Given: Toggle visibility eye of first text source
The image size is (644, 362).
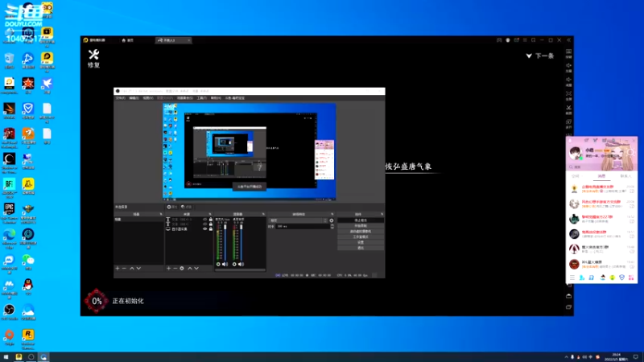Looking at the screenshot, I should click(205, 220).
